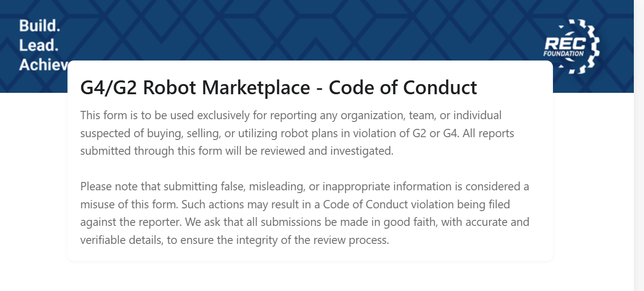Click the text "against the reporter"
Screen dimensions: 644x291
pyautogui.click(x=131, y=222)
